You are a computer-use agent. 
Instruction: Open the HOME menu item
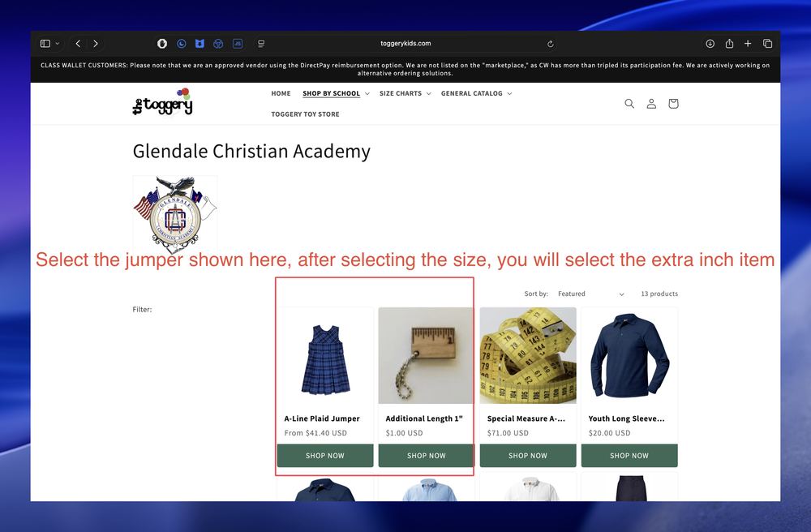(x=281, y=93)
